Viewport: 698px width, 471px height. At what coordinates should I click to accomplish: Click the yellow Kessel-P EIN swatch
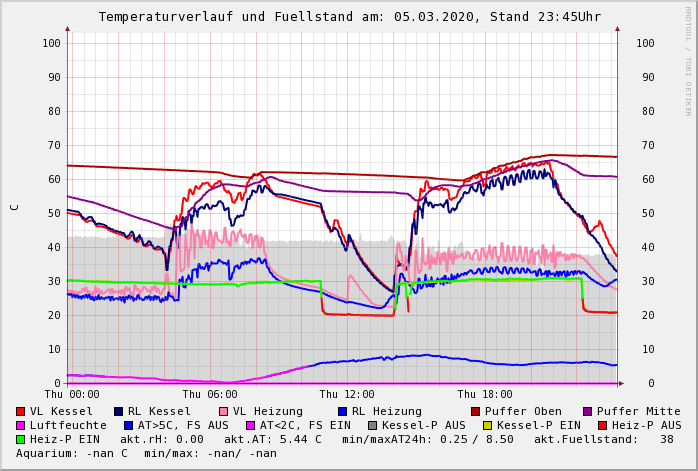click(x=490, y=425)
